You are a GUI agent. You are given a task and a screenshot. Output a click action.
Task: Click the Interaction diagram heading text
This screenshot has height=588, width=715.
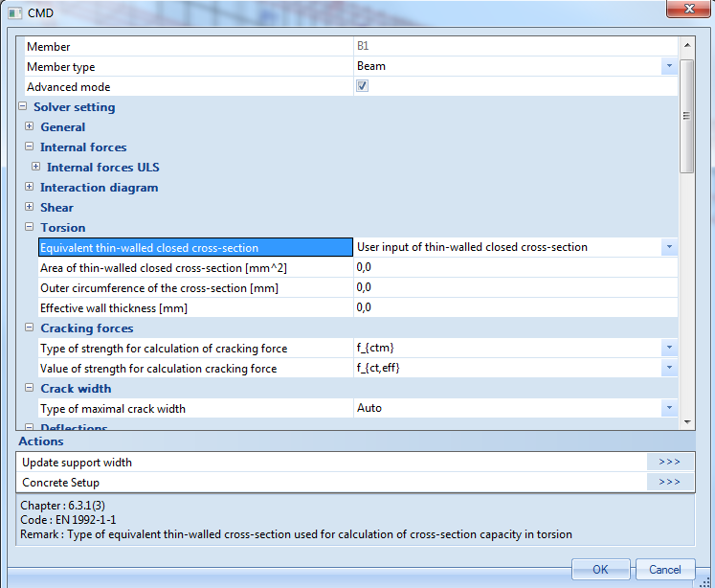[x=99, y=188]
